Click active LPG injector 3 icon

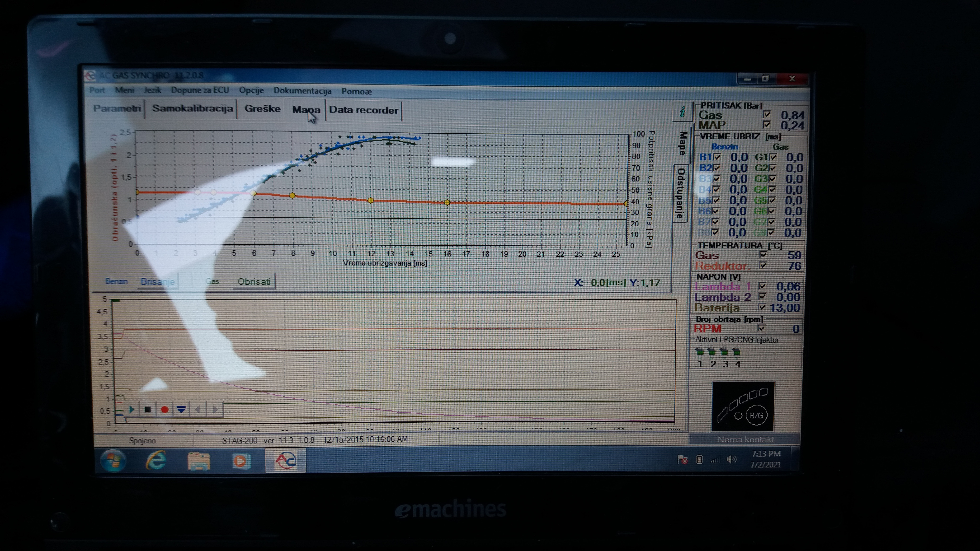click(724, 353)
